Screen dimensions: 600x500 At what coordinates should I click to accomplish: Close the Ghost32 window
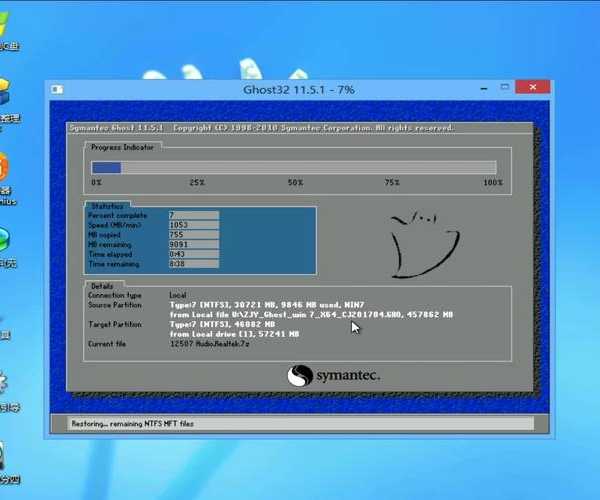[533, 87]
